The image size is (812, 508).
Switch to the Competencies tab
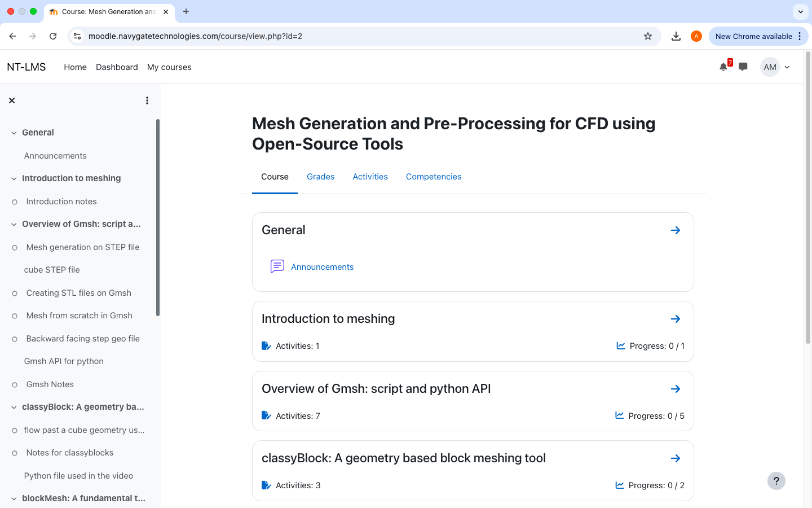coord(433,176)
